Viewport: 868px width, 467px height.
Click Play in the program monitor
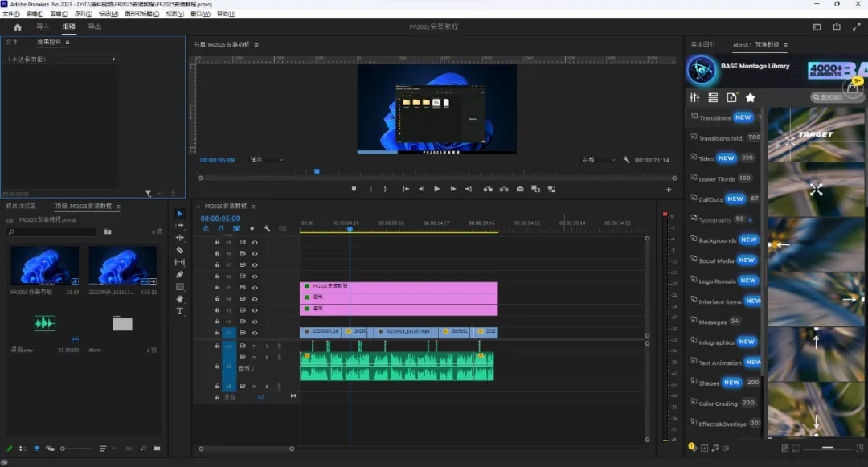[x=436, y=189]
